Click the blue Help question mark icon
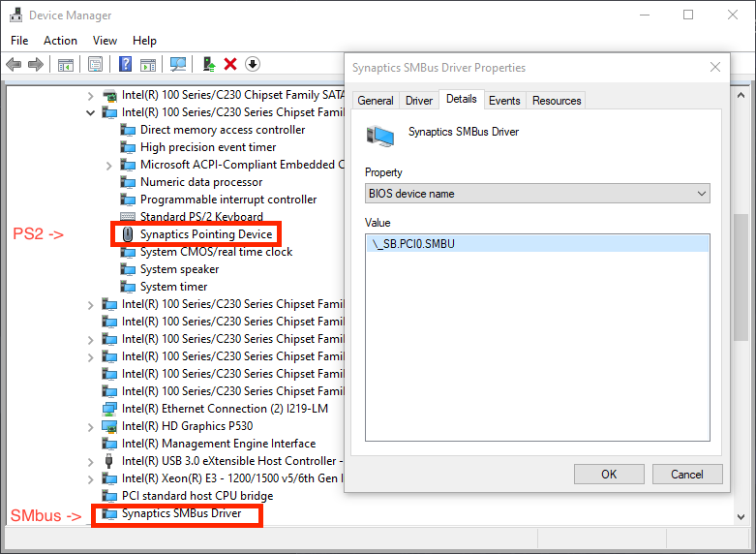 pos(125,64)
